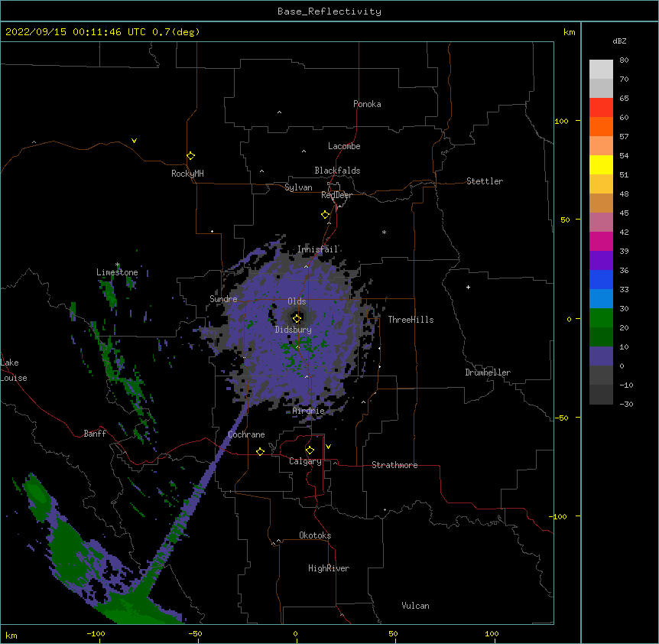This screenshot has height=644, width=659.
Task: Click the Calgary city label
Action: [x=305, y=461]
